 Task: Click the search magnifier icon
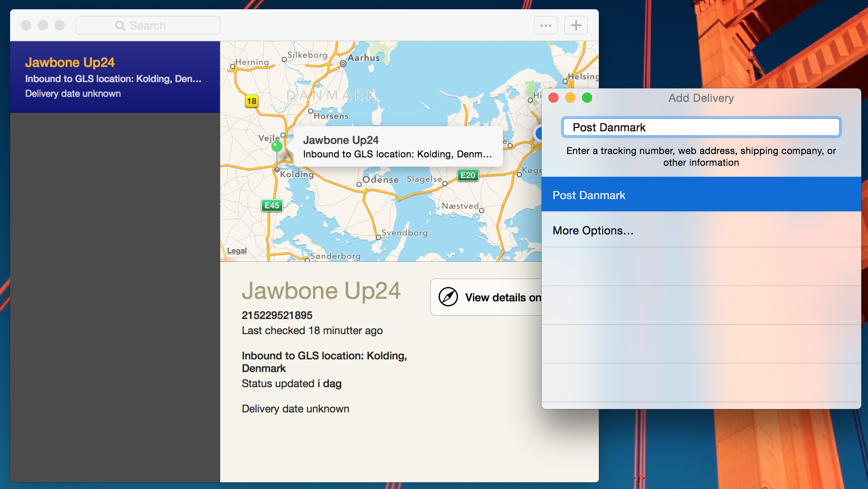(x=120, y=26)
